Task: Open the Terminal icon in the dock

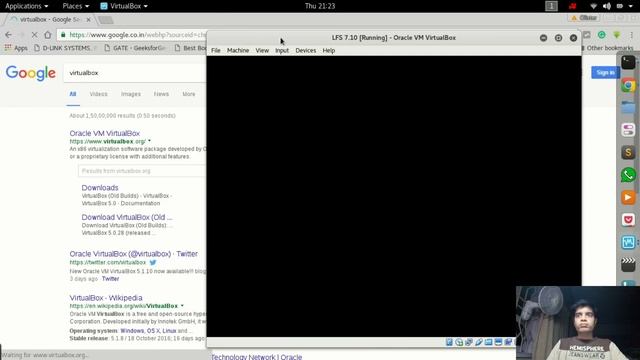Action: [628, 62]
